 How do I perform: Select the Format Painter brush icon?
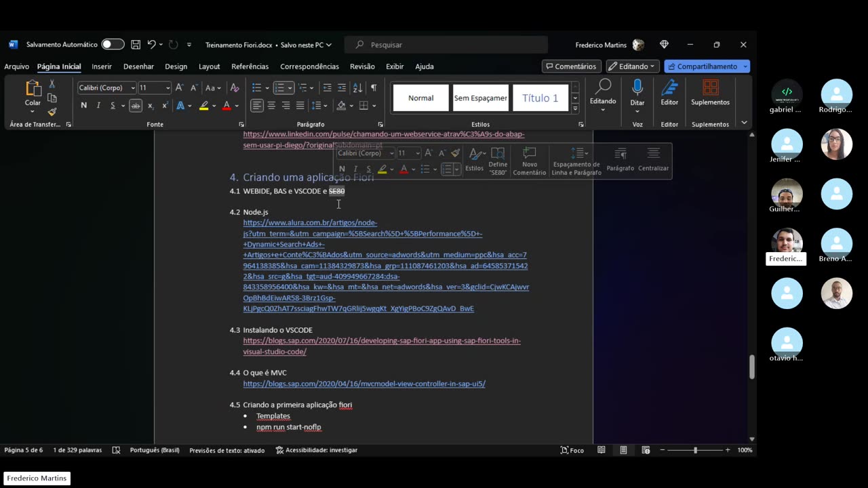[x=52, y=112]
